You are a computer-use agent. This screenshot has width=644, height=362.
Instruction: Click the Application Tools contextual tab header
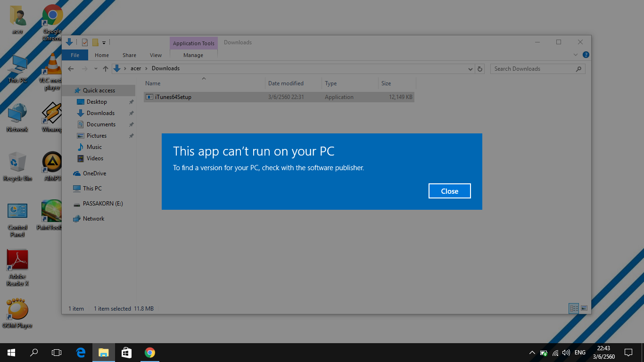(x=194, y=43)
